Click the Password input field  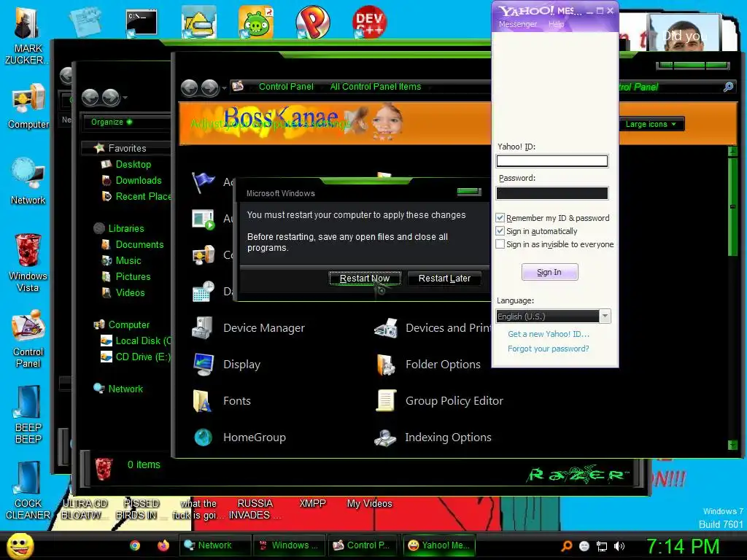[x=552, y=192]
